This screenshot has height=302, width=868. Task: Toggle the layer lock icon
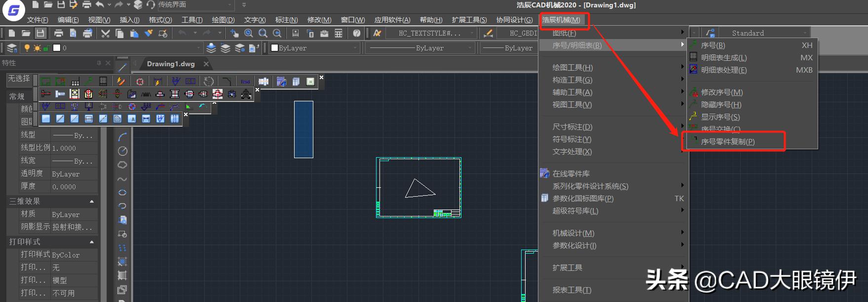(x=46, y=48)
